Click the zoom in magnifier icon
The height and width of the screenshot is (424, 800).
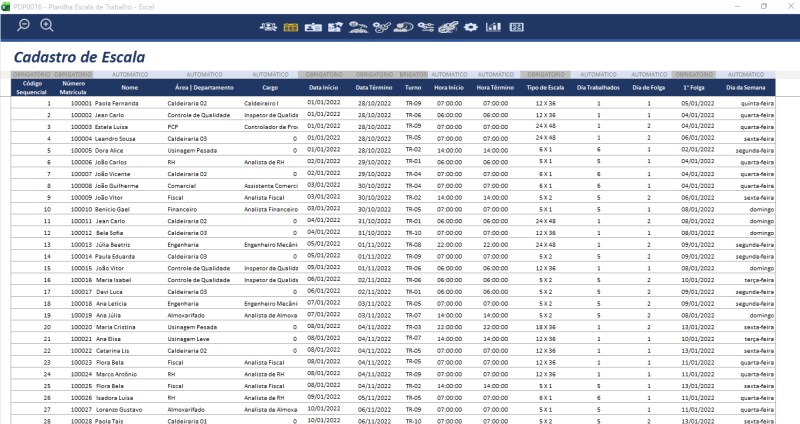(46, 25)
